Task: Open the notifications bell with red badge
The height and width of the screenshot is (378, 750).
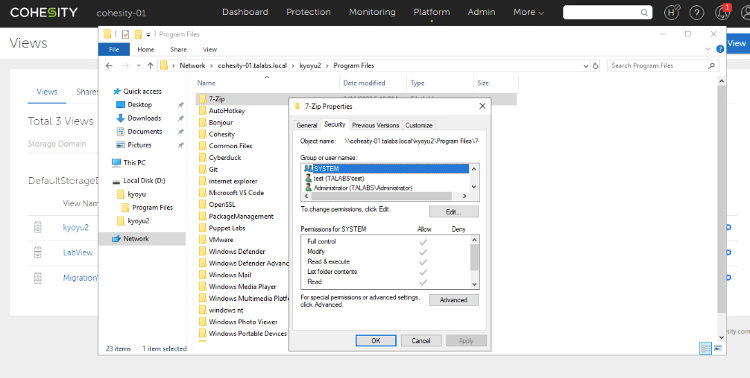Action: (723, 12)
